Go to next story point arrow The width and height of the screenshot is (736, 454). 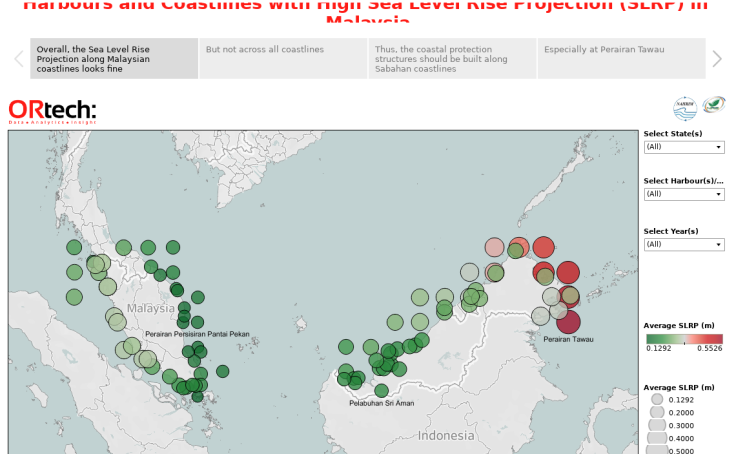tap(717, 59)
